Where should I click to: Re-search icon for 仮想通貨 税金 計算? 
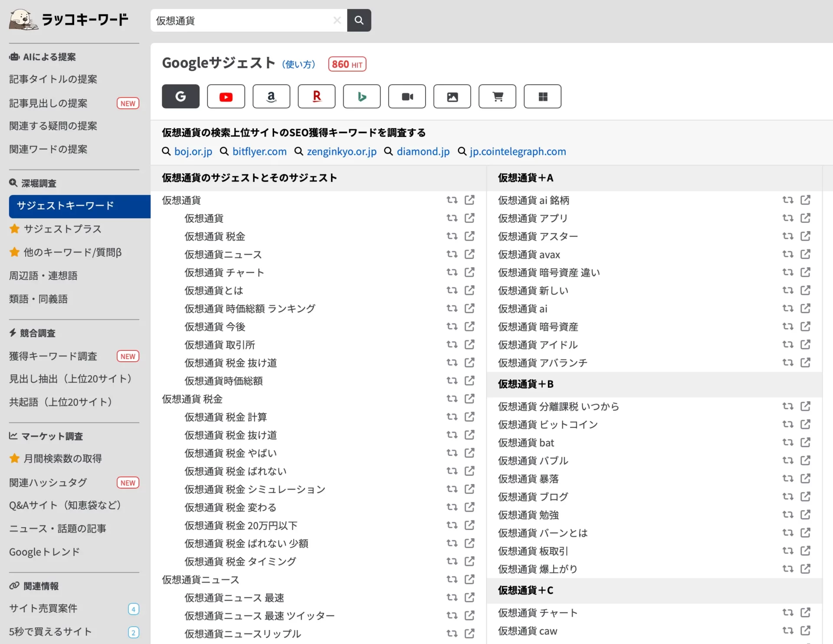452,417
